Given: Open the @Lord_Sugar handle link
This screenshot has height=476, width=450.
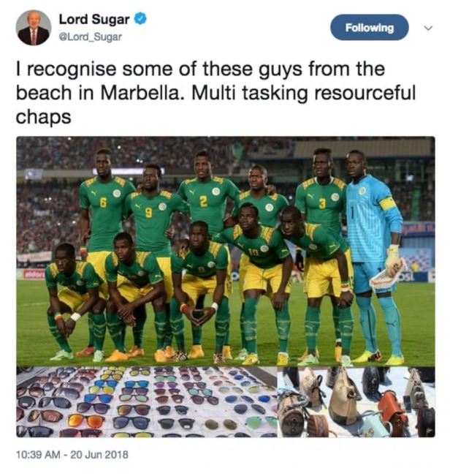Looking at the screenshot, I should pos(91,37).
